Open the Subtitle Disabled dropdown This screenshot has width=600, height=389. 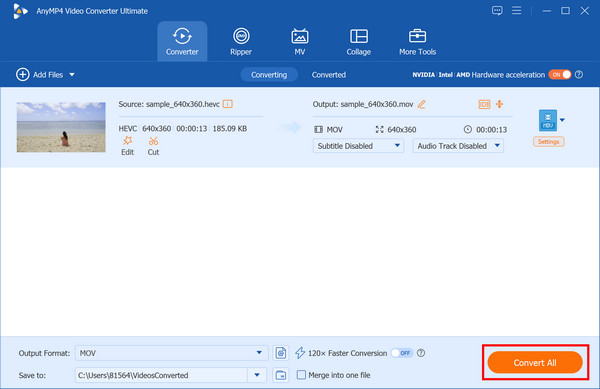(x=358, y=146)
